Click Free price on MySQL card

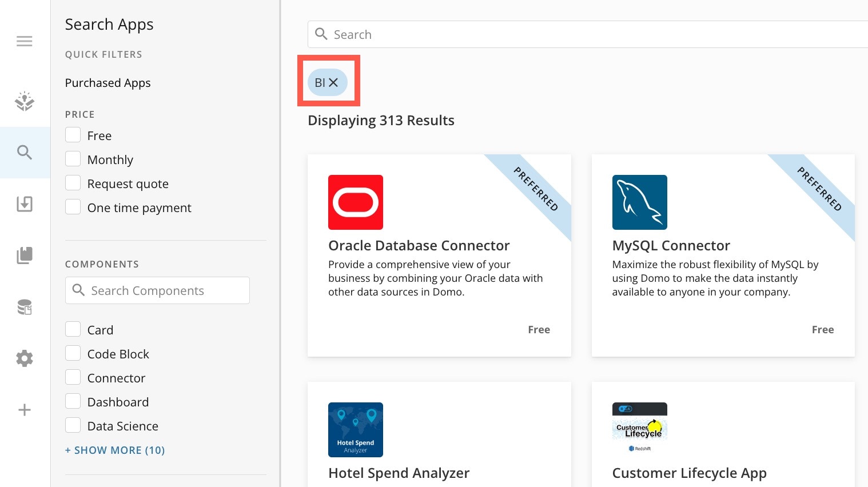click(823, 330)
